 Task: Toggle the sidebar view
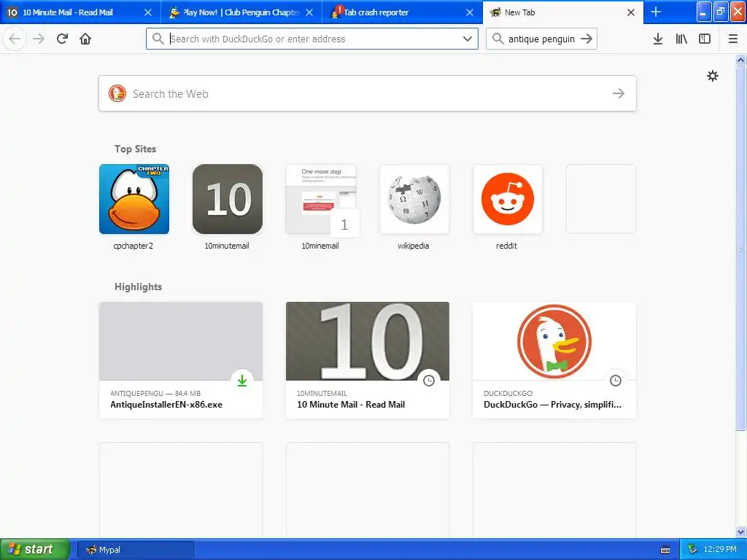tap(705, 39)
